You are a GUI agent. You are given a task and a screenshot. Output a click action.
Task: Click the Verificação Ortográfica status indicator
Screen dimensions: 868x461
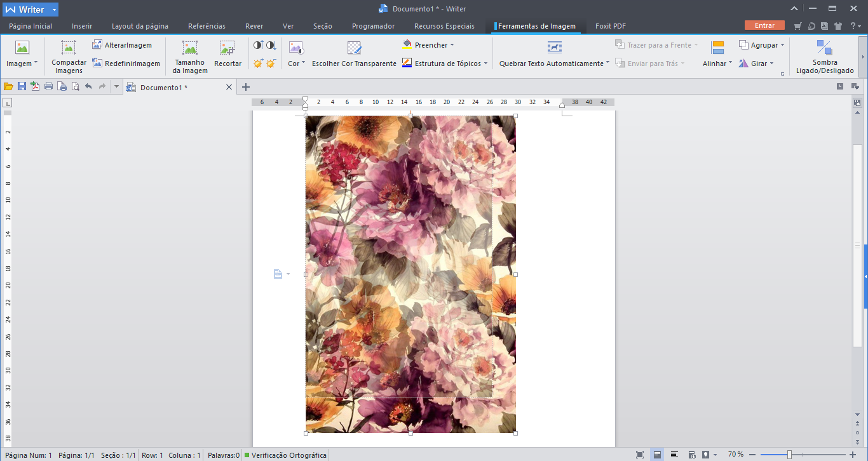(x=286, y=455)
